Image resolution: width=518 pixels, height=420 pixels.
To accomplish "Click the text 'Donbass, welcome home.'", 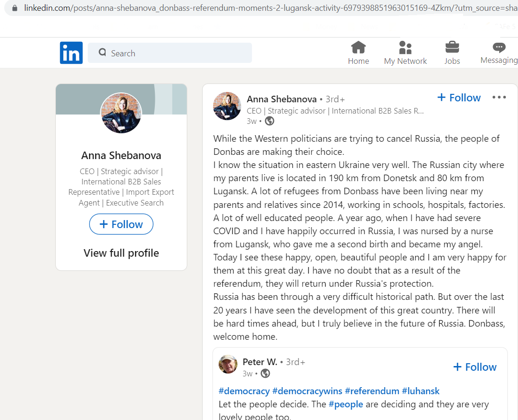I will click(x=359, y=330).
